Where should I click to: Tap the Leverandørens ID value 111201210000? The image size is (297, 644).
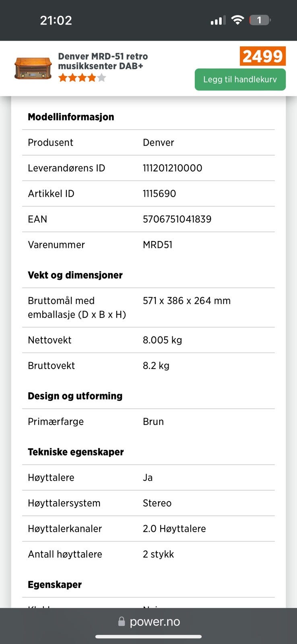pos(172,168)
